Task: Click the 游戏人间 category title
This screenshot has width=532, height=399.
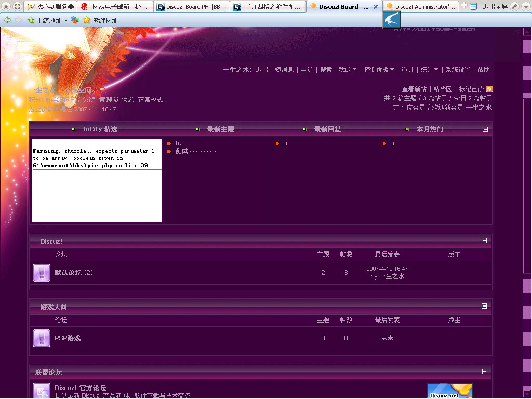Action: point(54,307)
